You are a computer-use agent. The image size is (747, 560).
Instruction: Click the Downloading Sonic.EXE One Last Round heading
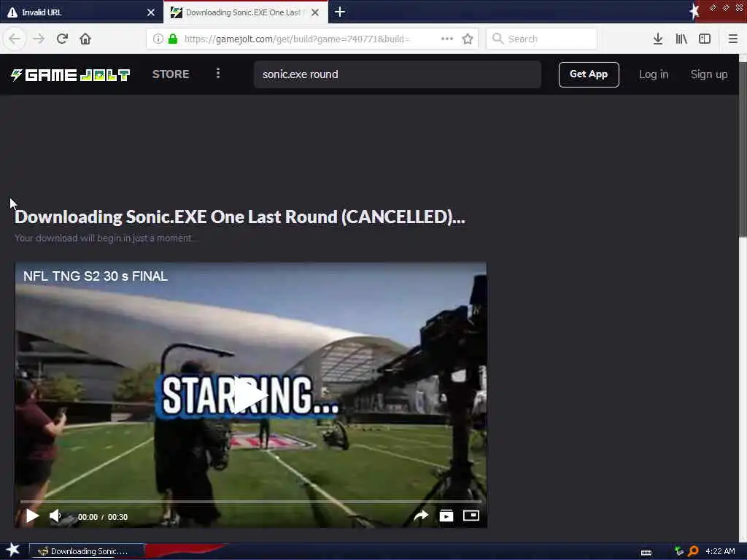click(x=240, y=217)
